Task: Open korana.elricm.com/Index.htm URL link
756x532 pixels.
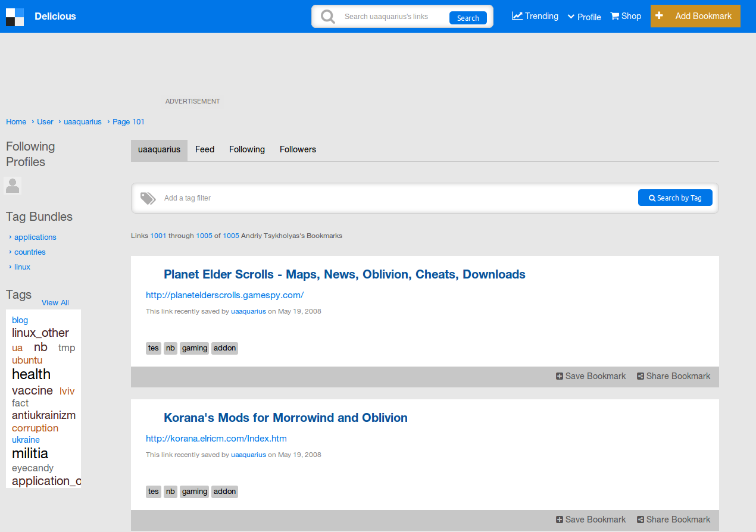Action: click(x=216, y=439)
